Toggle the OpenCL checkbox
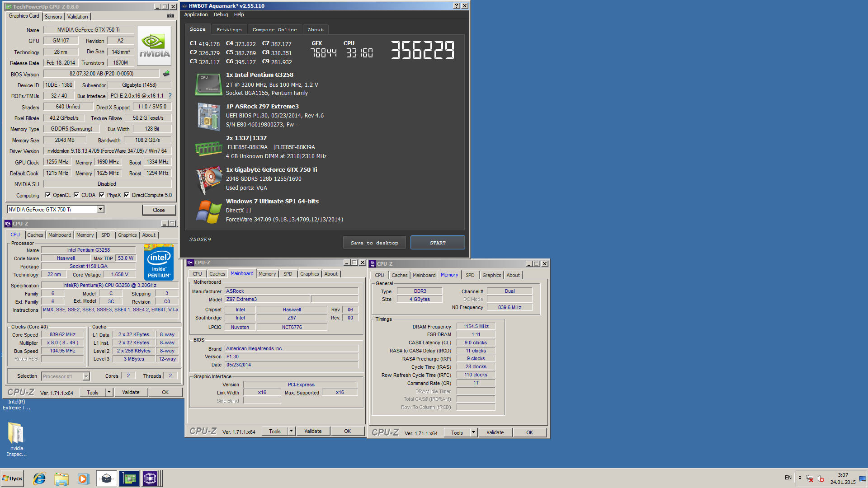 (48, 195)
